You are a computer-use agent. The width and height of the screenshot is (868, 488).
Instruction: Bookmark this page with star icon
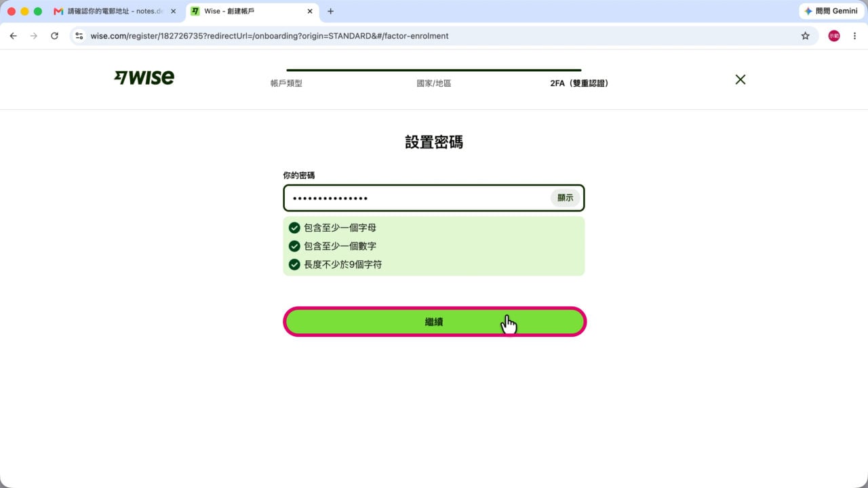point(805,36)
